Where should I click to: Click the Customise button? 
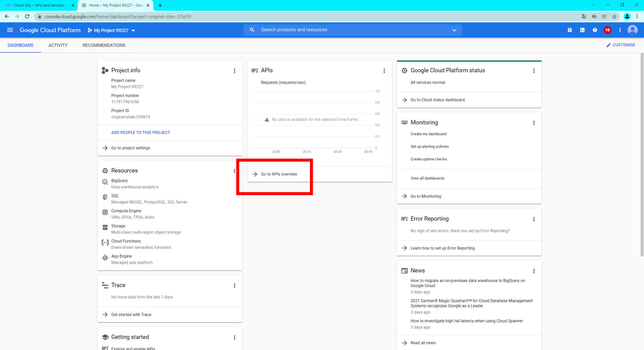tap(621, 45)
